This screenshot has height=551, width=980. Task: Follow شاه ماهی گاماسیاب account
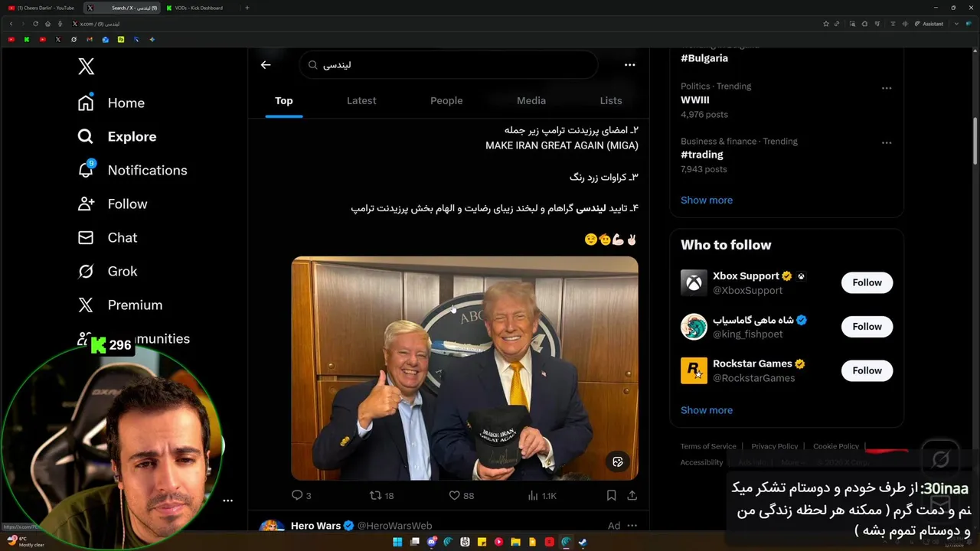coord(867,327)
